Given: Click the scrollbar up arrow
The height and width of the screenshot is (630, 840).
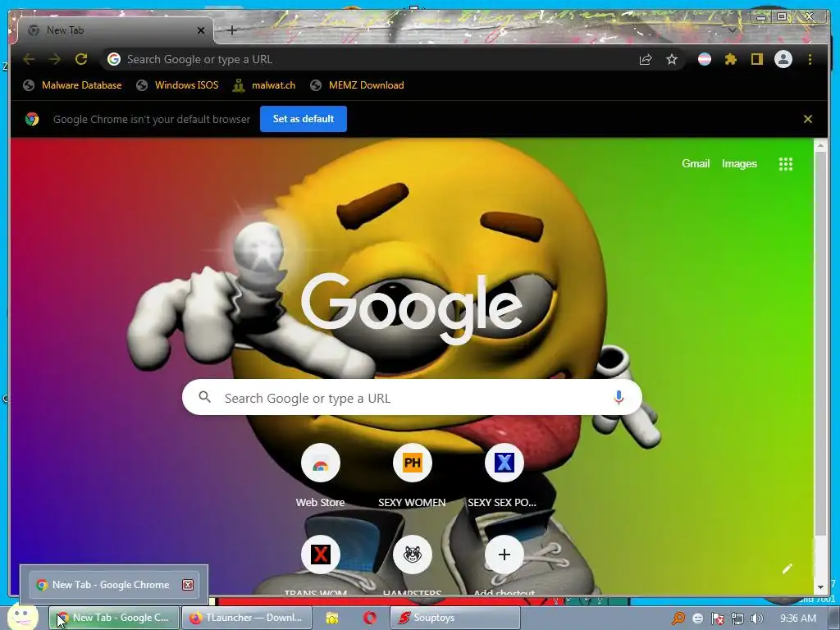Looking at the screenshot, I should coord(820,145).
